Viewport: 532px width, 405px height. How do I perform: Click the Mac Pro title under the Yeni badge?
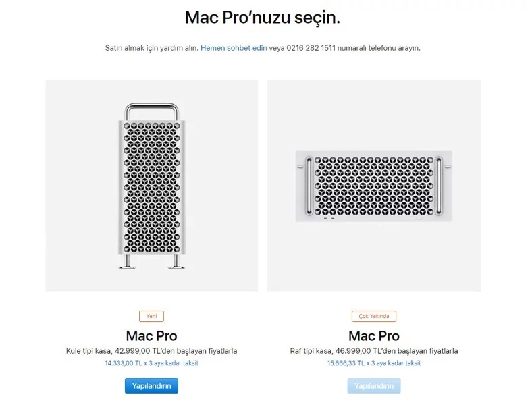[151, 335]
